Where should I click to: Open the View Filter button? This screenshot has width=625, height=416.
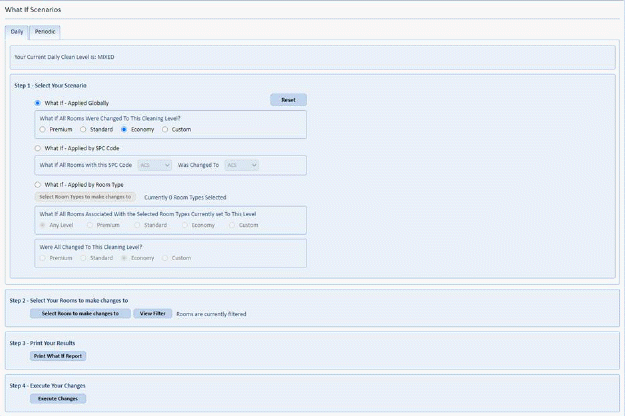click(152, 313)
